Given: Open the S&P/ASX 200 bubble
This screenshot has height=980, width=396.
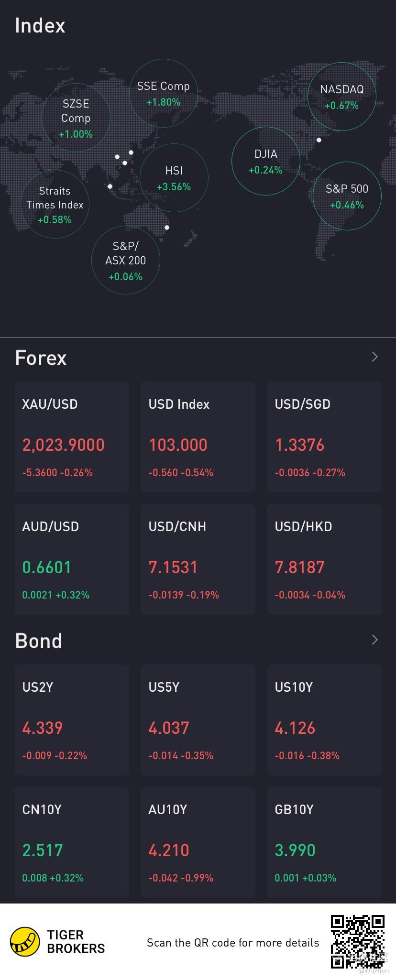Looking at the screenshot, I should pyautogui.click(x=126, y=260).
